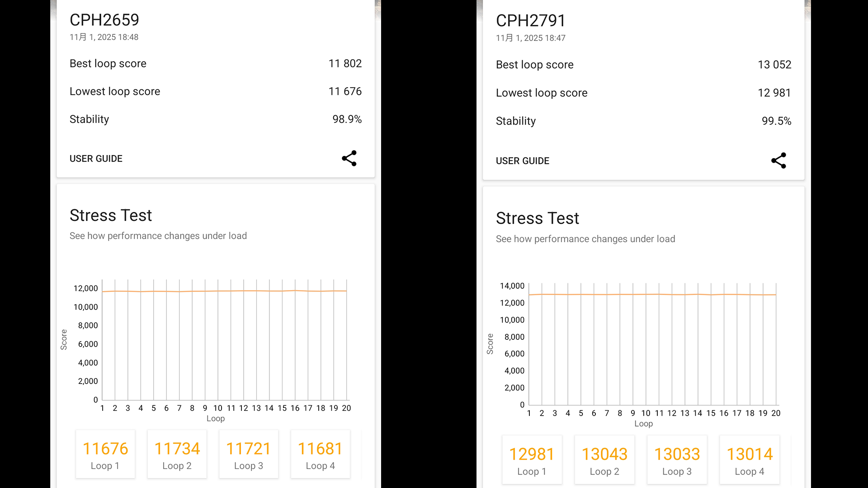Image resolution: width=868 pixels, height=488 pixels.
Task: Select Loop 4 score 11681 tile
Action: (x=320, y=454)
